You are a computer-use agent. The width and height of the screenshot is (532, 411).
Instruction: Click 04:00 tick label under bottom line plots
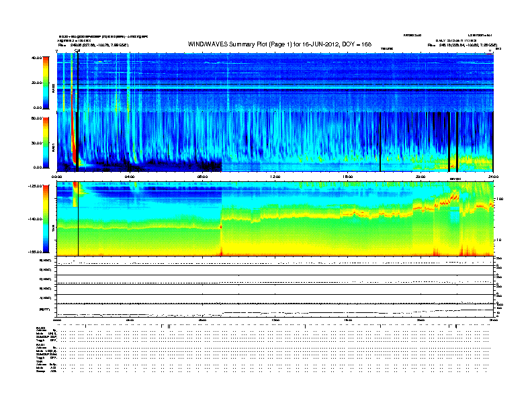click(x=130, y=320)
